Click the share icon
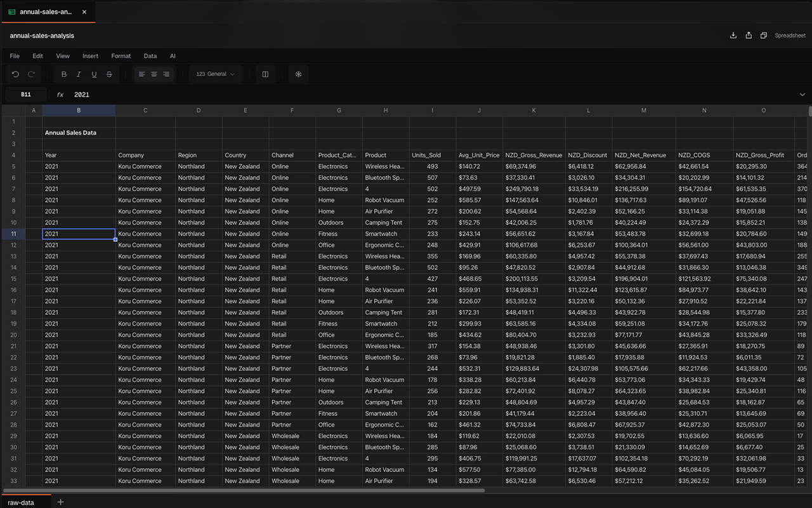 coord(749,36)
